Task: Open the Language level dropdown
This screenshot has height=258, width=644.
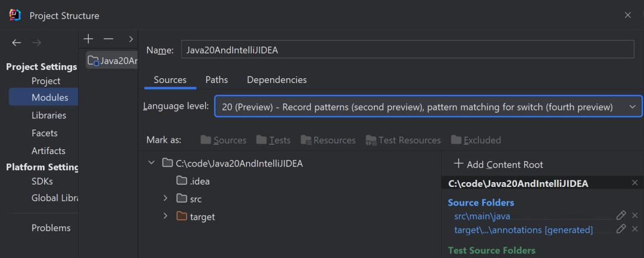Action: 428,107
